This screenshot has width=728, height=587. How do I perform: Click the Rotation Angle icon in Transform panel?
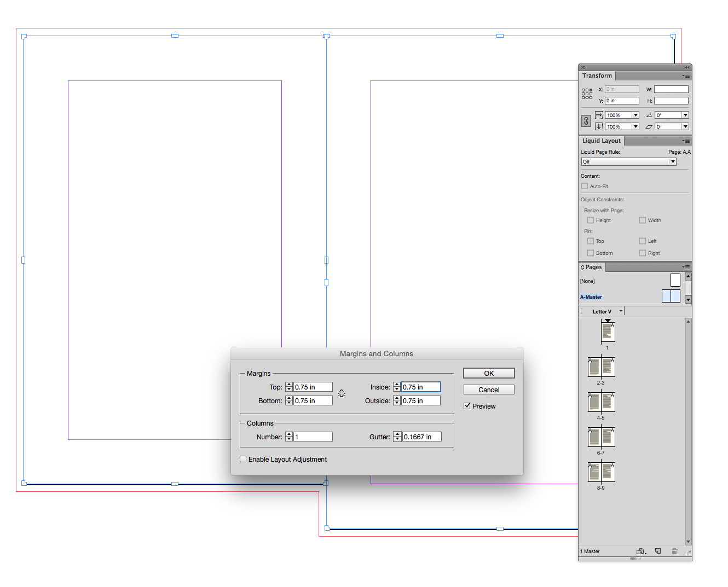tap(649, 115)
